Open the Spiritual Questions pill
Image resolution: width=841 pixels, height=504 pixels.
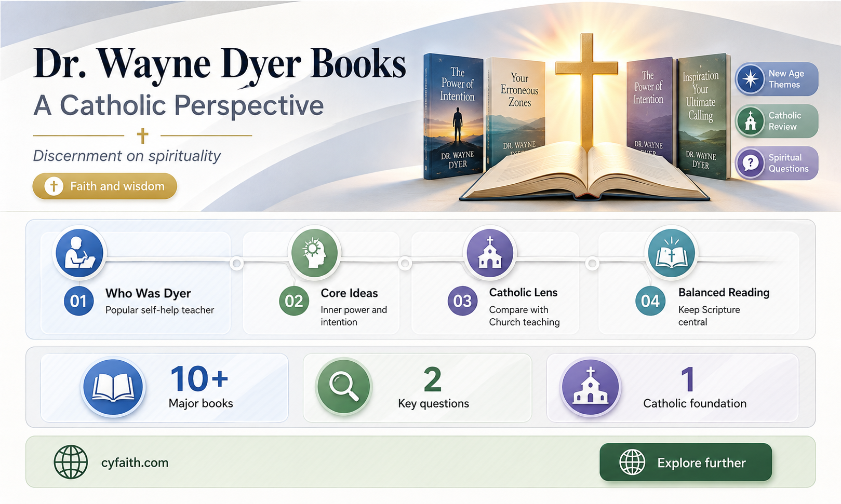(777, 163)
